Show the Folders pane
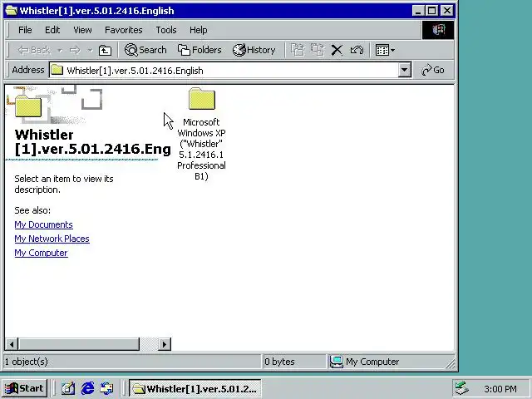Screen dimensions: 532x399 click(199, 50)
